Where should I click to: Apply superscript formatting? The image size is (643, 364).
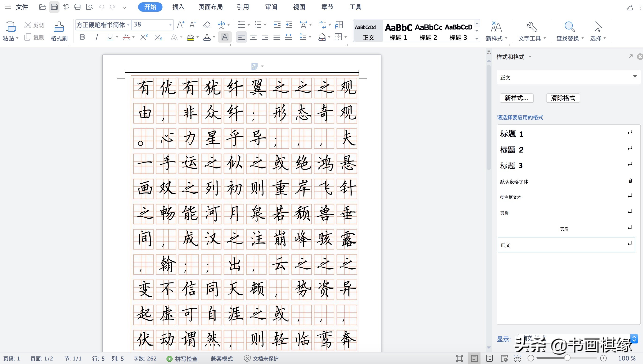point(144,37)
